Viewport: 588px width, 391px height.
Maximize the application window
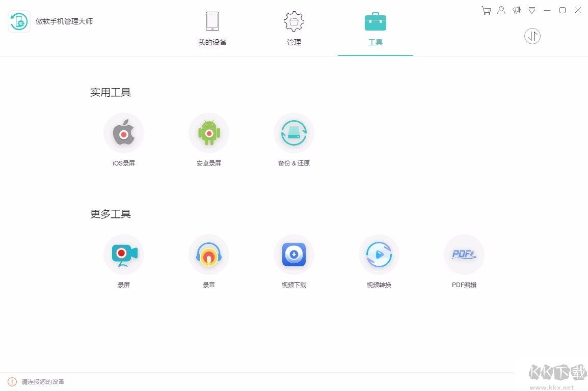[563, 11]
